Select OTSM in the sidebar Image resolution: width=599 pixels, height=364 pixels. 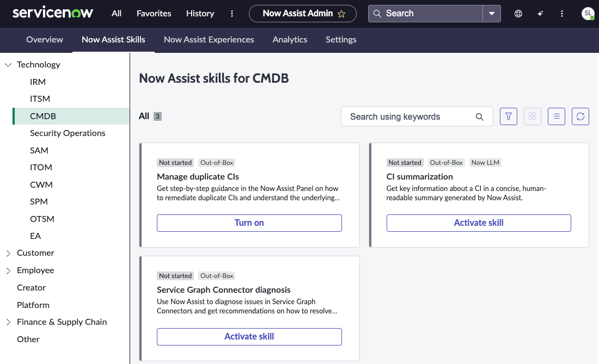point(42,219)
